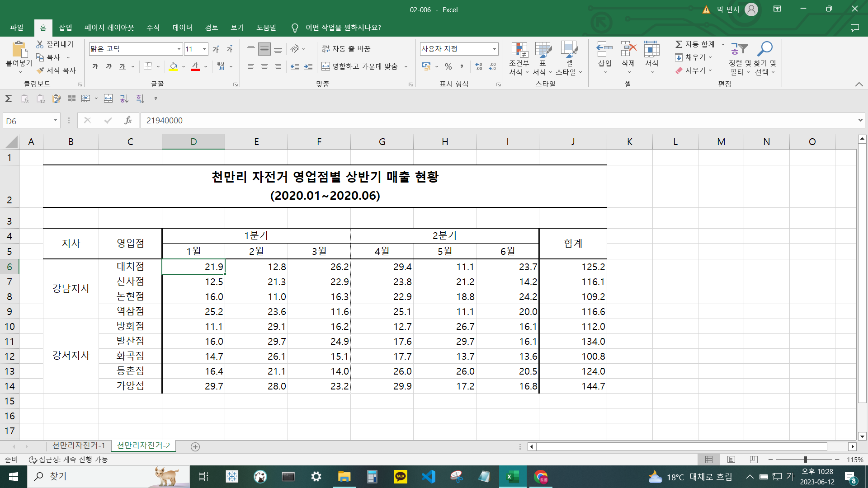Screen dimensions: 868x488
Task: Click the Sigma sum icon in quick toolbar
Action: [8, 99]
